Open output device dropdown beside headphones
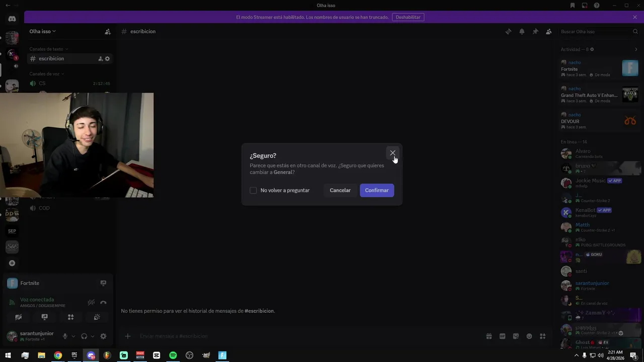Screen dimensions: 644x362 coord(93,336)
